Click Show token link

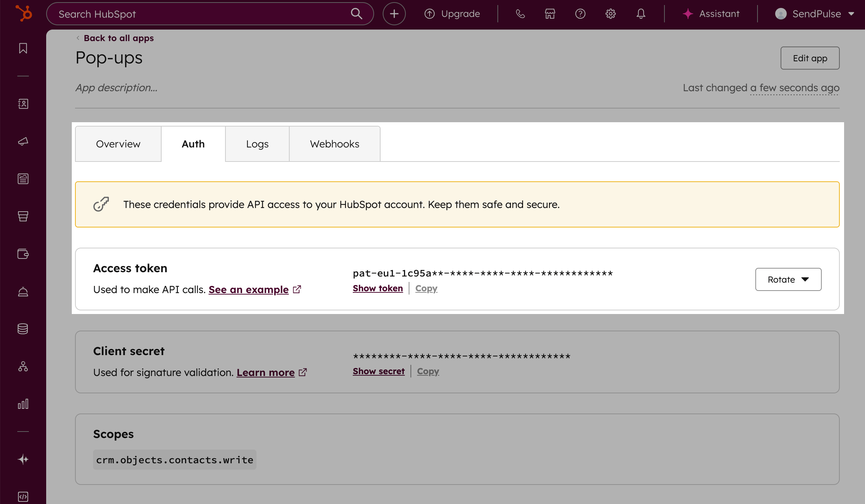378,288
